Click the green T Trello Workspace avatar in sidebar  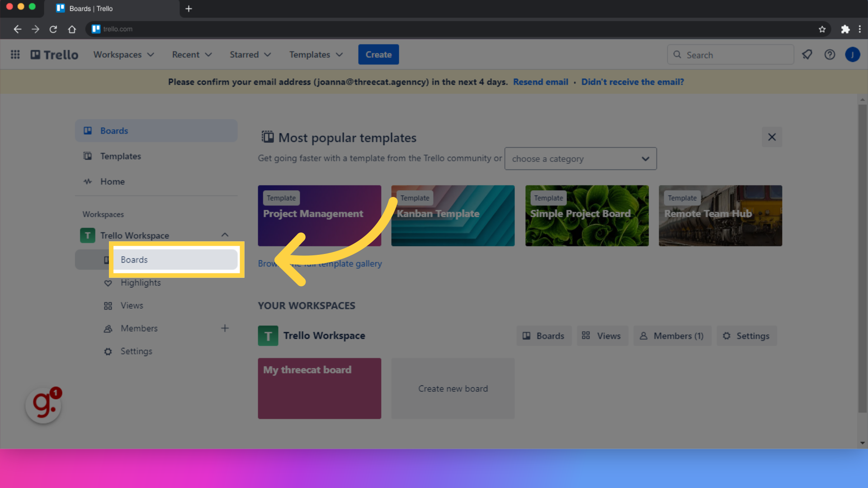coord(87,235)
